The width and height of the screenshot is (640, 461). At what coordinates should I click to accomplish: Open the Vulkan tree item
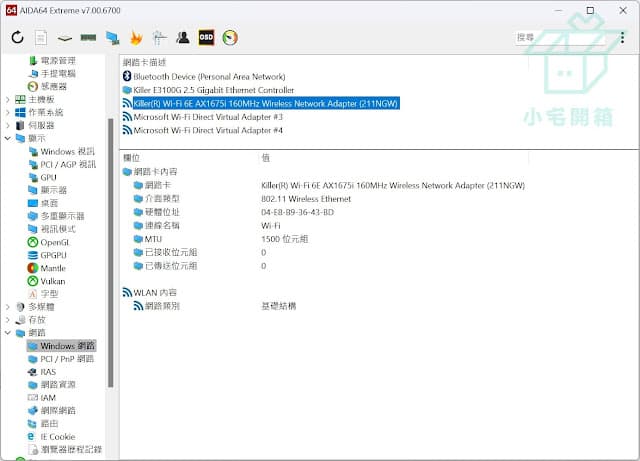[x=52, y=281]
